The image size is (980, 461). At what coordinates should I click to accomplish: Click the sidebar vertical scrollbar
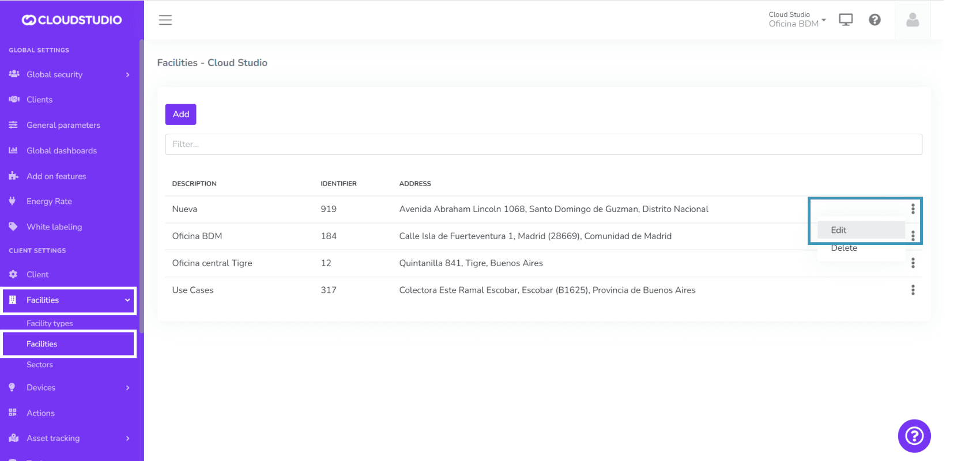coord(141,186)
